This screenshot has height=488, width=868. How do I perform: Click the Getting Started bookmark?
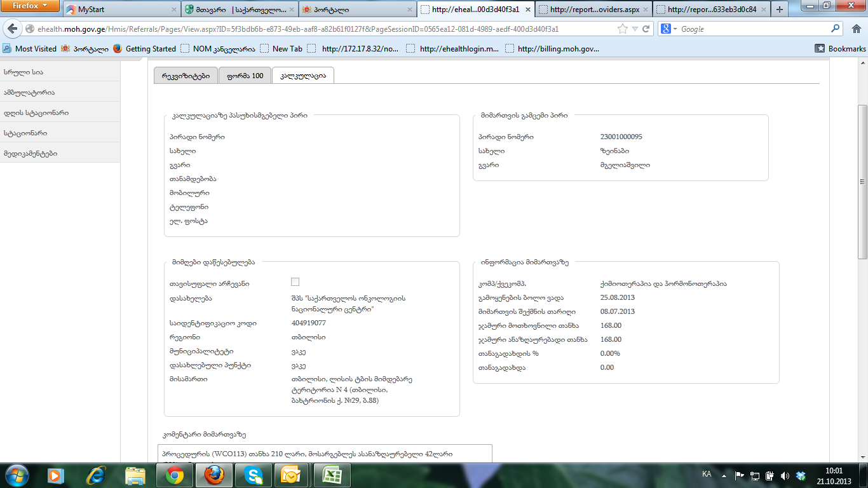tap(150, 48)
